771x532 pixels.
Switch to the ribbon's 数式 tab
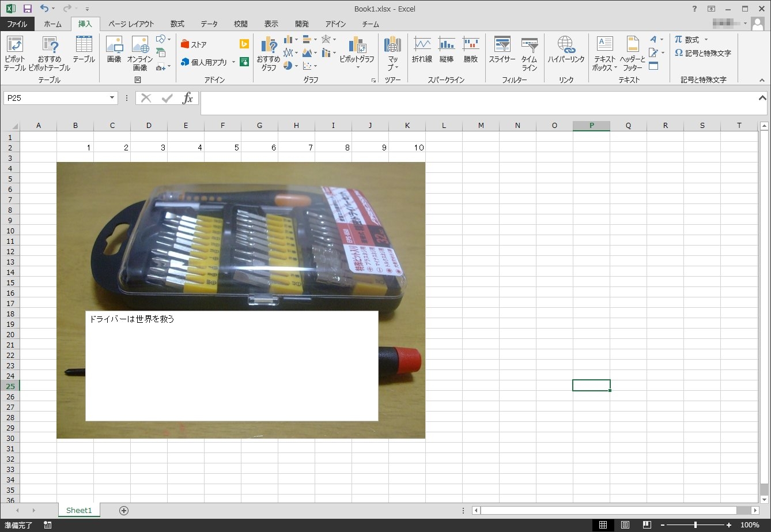[177, 24]
